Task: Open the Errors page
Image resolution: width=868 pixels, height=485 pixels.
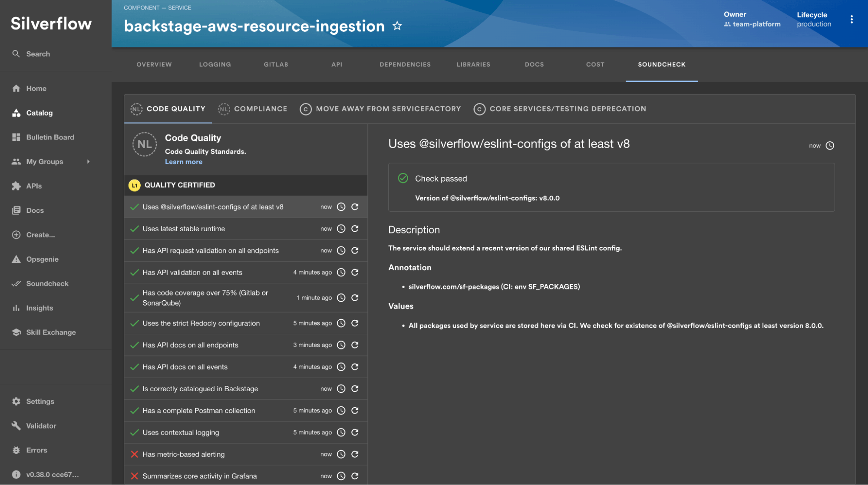Action: (x=36, y=450)
